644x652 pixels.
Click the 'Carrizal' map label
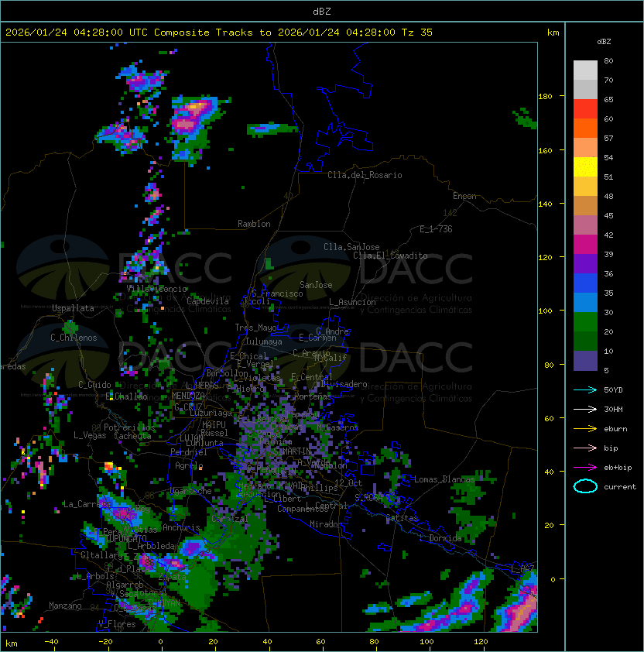[x=229, y=519]
